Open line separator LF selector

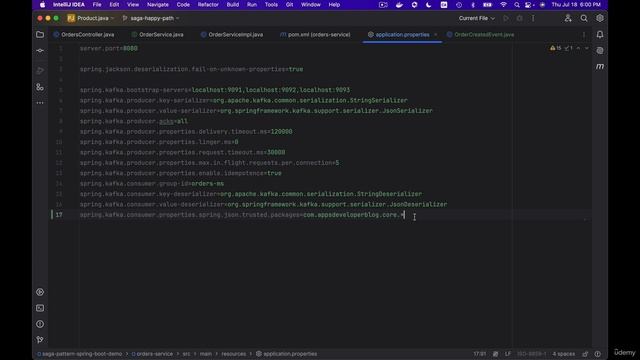click(508, 354)
